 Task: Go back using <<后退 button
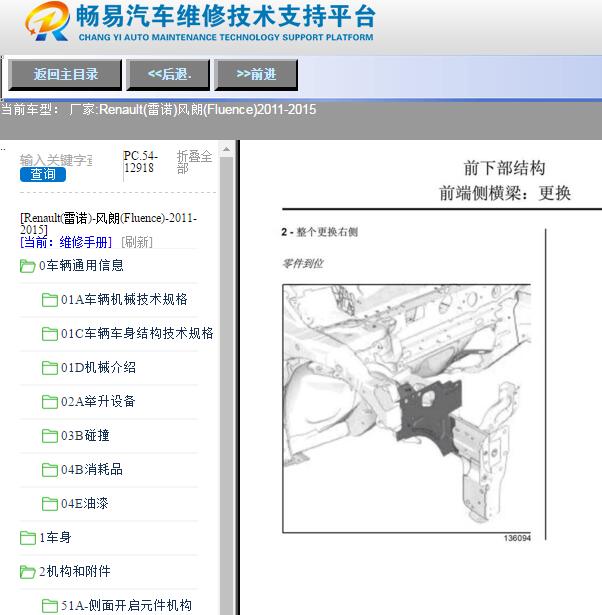pos(168,75)
